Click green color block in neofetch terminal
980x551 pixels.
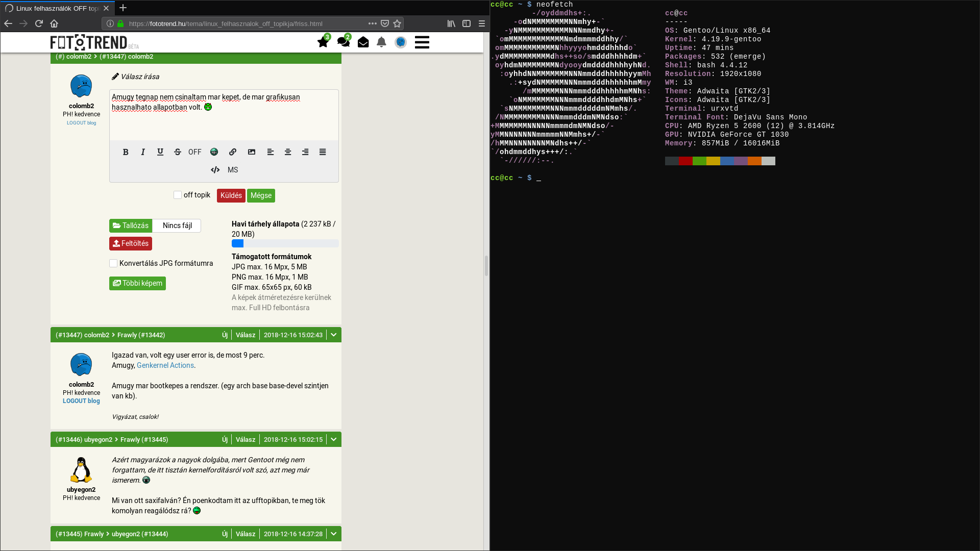pos(699,161)
